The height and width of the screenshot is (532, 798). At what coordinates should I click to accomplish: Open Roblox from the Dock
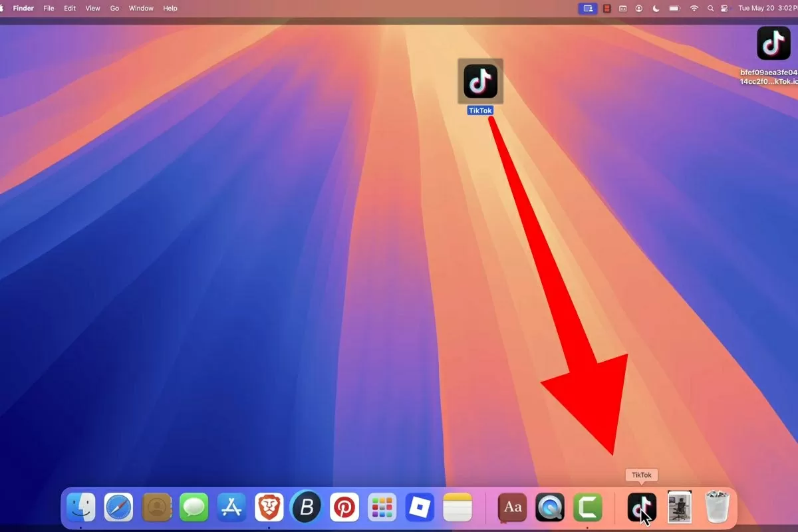[420, 507]
